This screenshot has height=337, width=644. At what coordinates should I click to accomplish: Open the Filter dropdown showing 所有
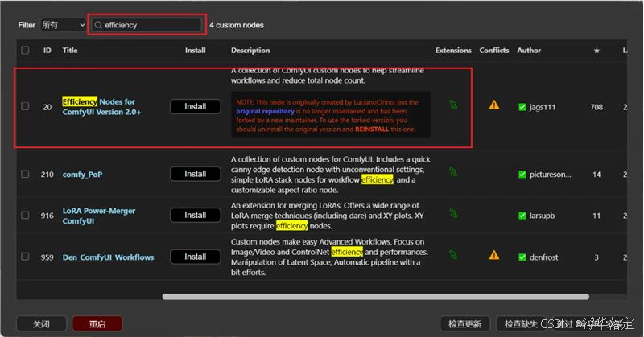coord(63,25)
